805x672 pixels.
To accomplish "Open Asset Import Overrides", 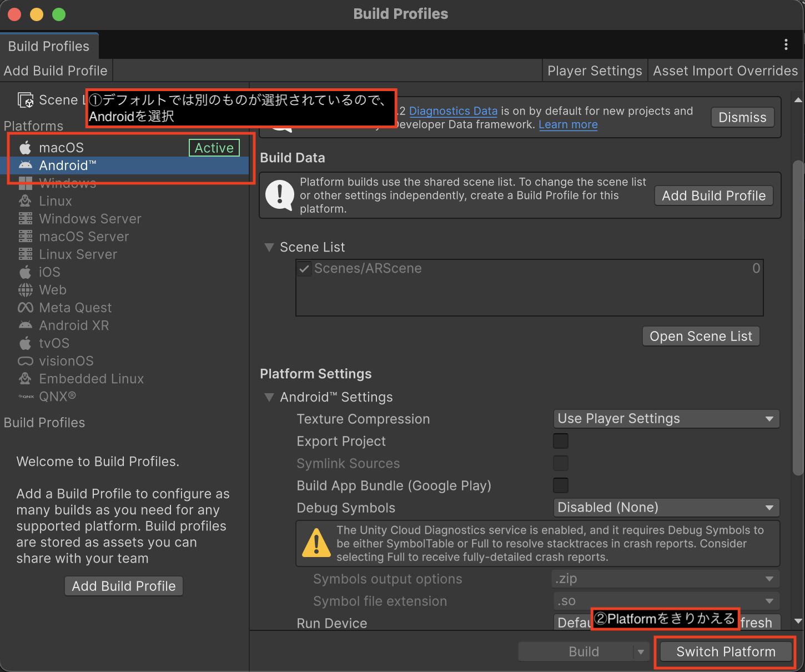I will (725, 71).
